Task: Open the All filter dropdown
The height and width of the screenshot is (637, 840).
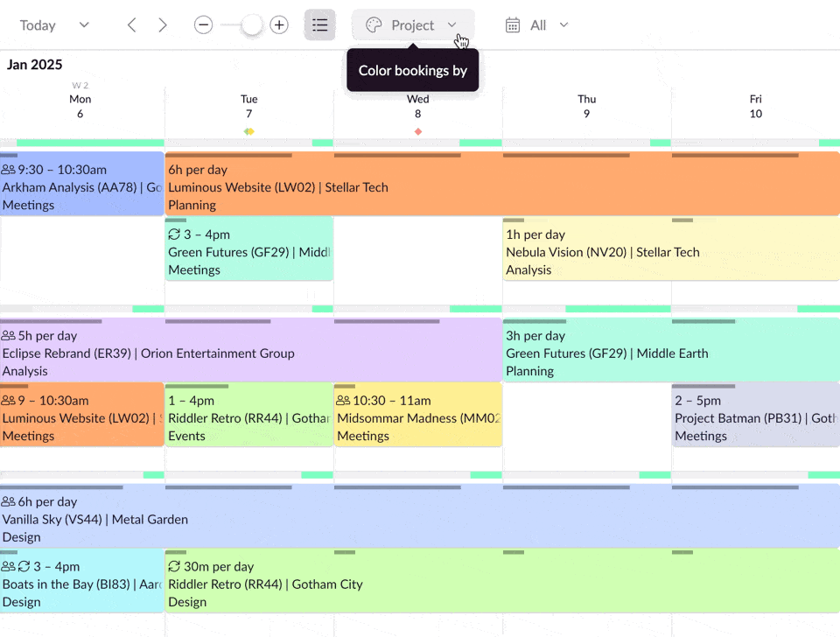Action: pos(537,25)
